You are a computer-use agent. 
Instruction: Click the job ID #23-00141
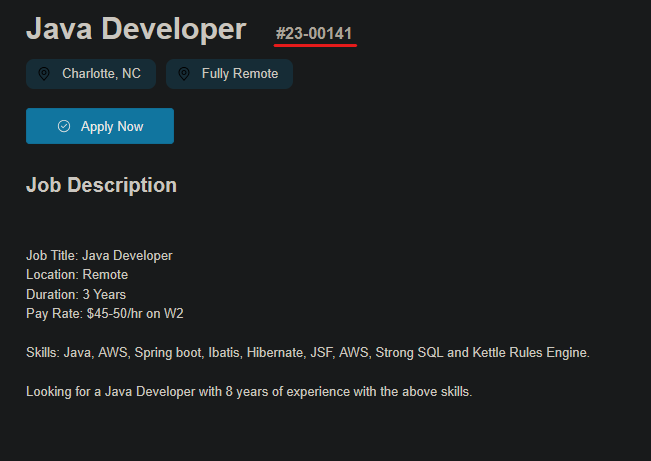point(314,34)
